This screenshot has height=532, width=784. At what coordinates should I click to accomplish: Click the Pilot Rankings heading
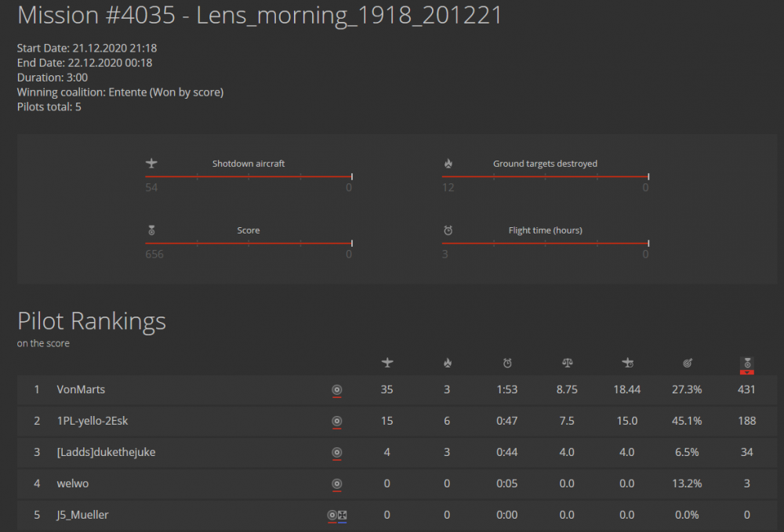[92, 321]
